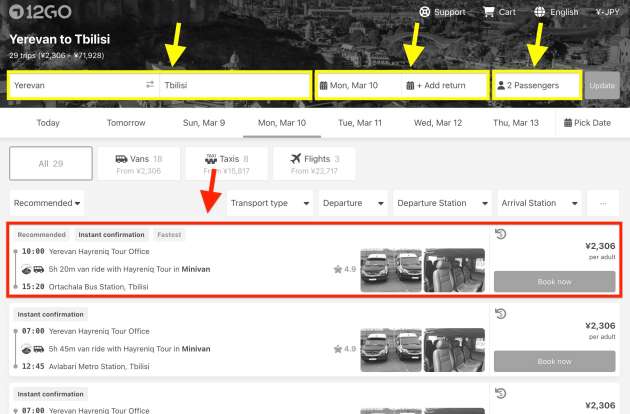Filter by Vans 18

click(x=139, y=164)
